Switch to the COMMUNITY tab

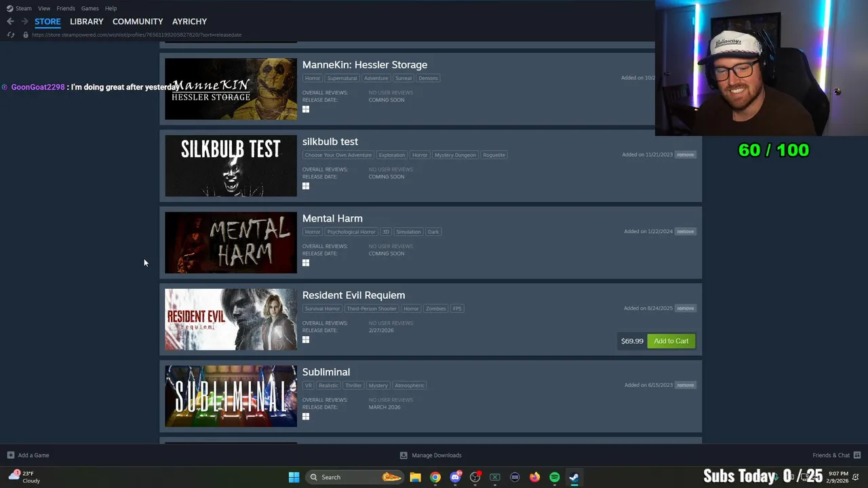pyautogui.click(x=138, y=22)
